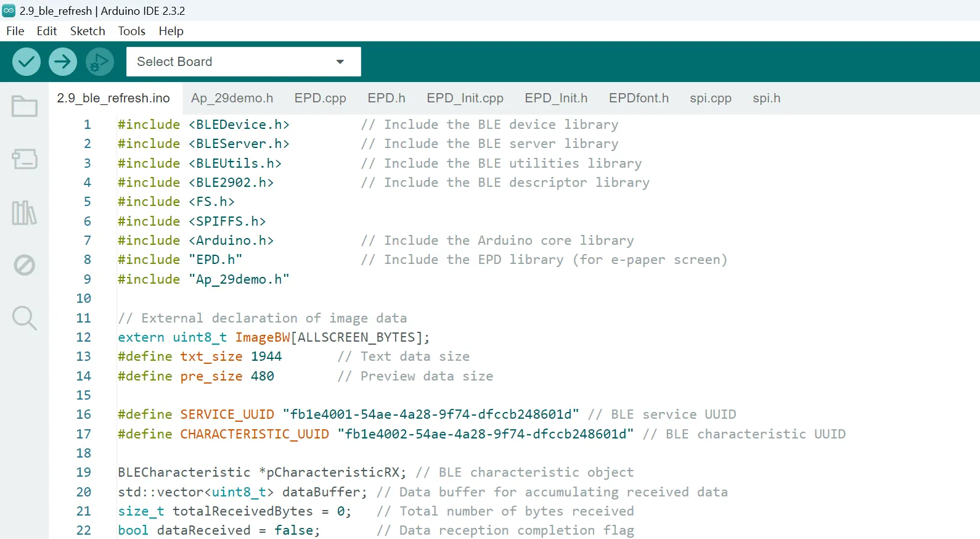Screen dimensions: 980x539
Task: Click on pre_size in line 14
Action: pos(211,376)
